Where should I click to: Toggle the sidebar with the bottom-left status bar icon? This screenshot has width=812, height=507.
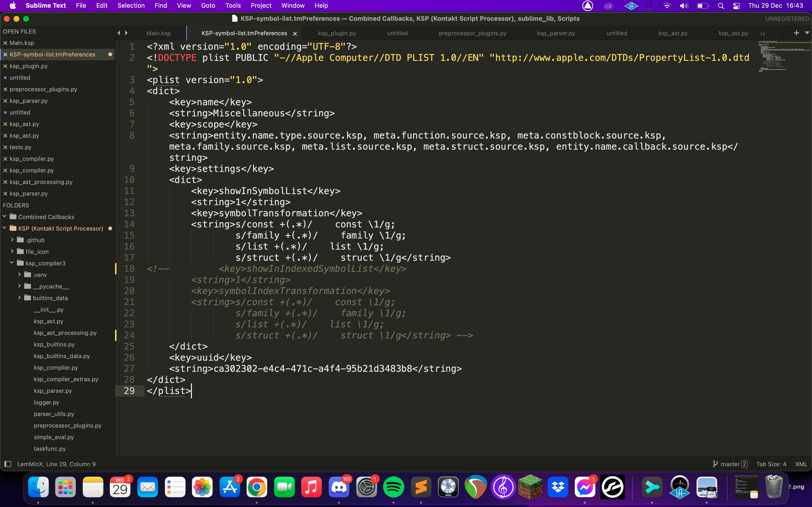coord(8,464)
